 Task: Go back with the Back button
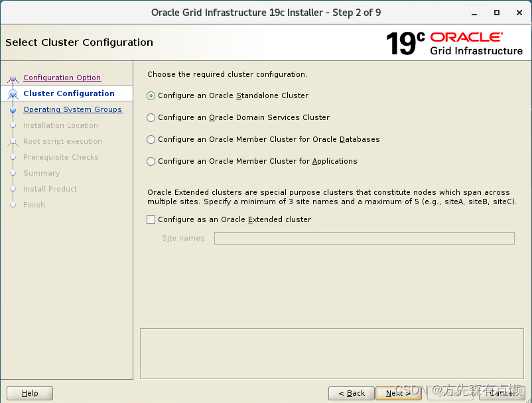(352, 393)
